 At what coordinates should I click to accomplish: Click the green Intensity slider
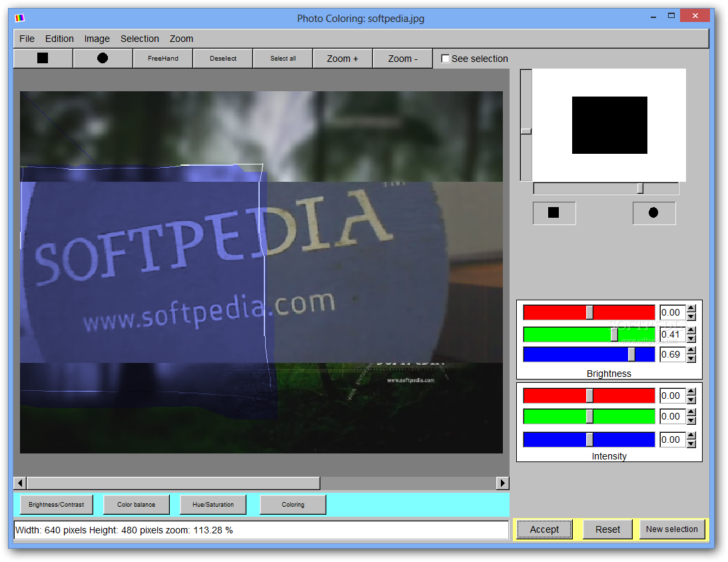(x=589, y=417)
